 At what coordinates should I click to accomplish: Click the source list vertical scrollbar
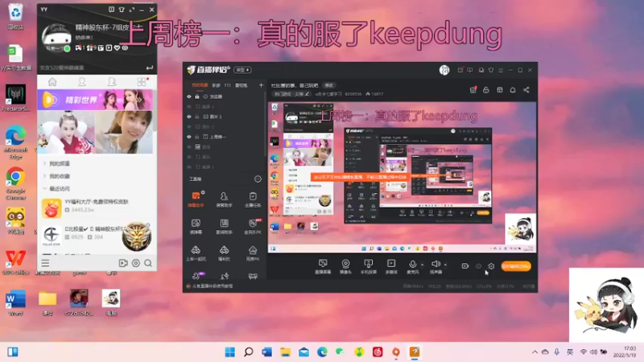[265, 123]
